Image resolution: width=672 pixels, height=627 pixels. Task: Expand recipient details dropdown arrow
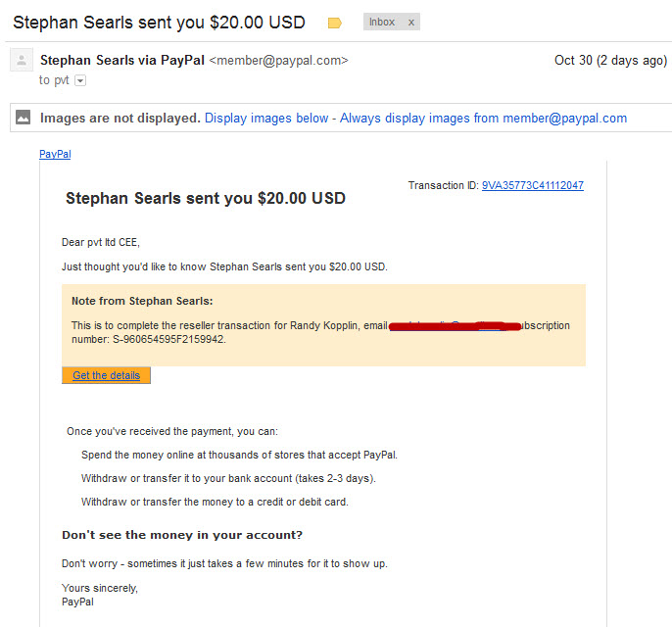coord(80,80)
